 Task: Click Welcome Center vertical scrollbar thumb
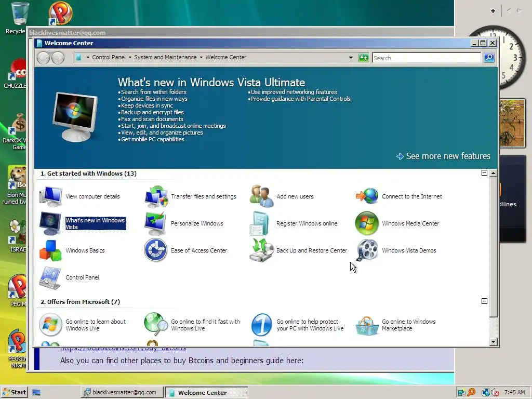[x=494, y=247]
